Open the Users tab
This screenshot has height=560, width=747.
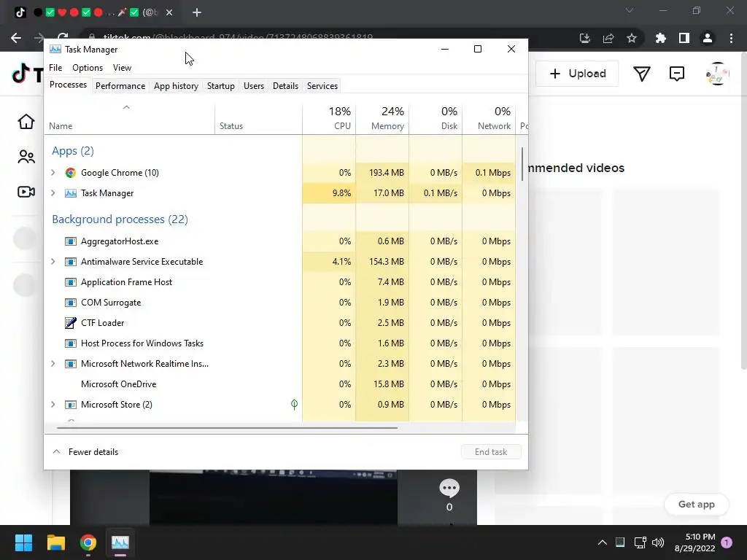tap(253, 86)
